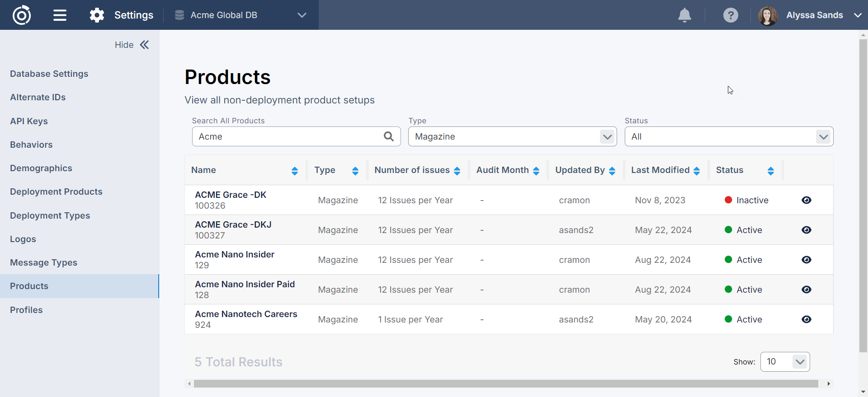Sort by Last Modified column arrows
Viewport: 868px width, 397px height.
pyautogui.click(x=696, y=171)
